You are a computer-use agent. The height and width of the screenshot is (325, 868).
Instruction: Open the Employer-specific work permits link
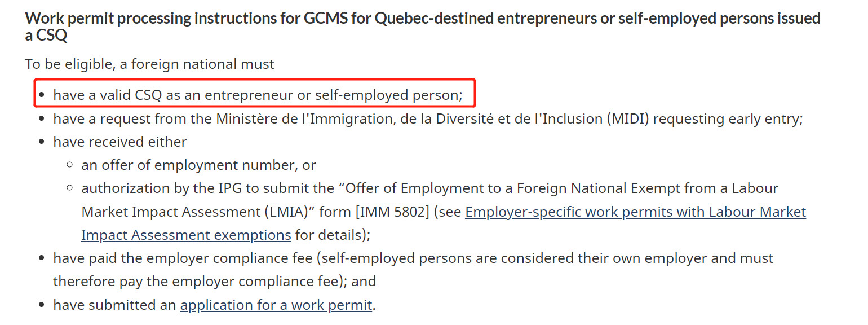[x=635, y=212]
